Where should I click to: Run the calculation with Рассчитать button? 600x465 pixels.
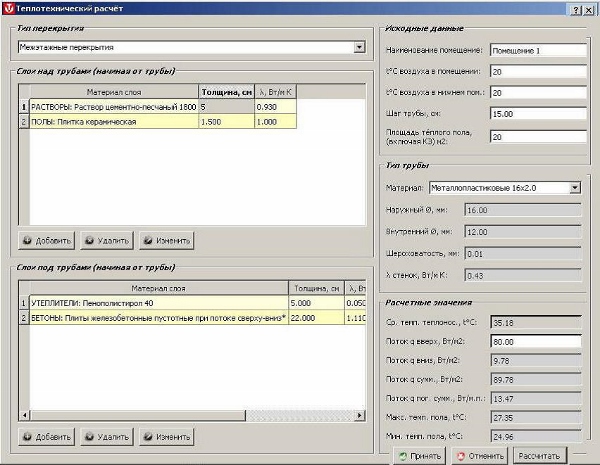[x=543, y=456]
